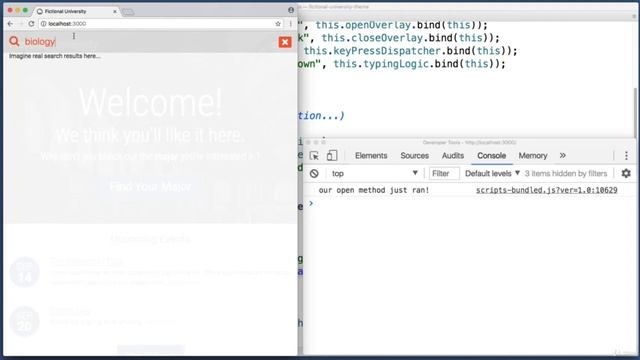Close the search overlay with red X
The width and height of the screenshot is (640, 360).
pyautogui.click(x=285, y=42)
